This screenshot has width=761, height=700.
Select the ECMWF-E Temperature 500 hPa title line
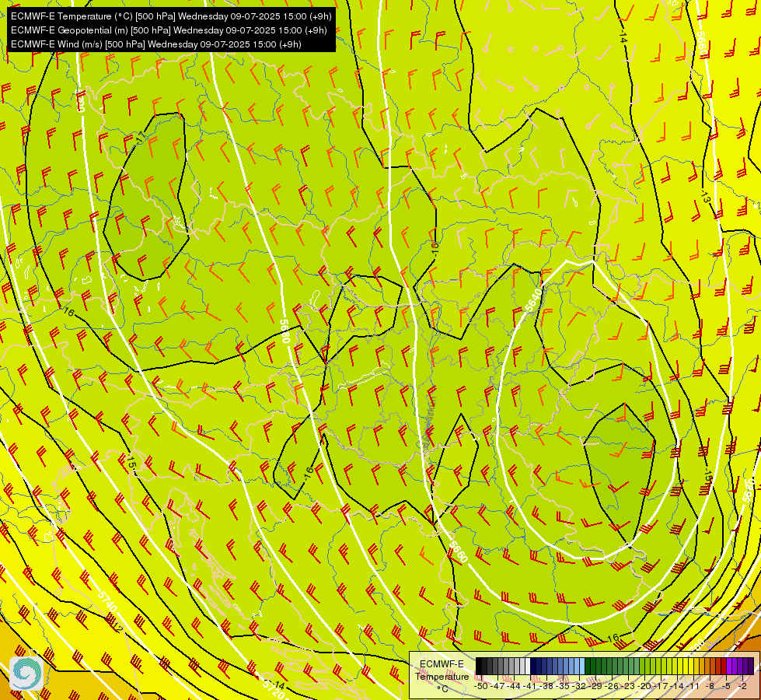(171, 16)
